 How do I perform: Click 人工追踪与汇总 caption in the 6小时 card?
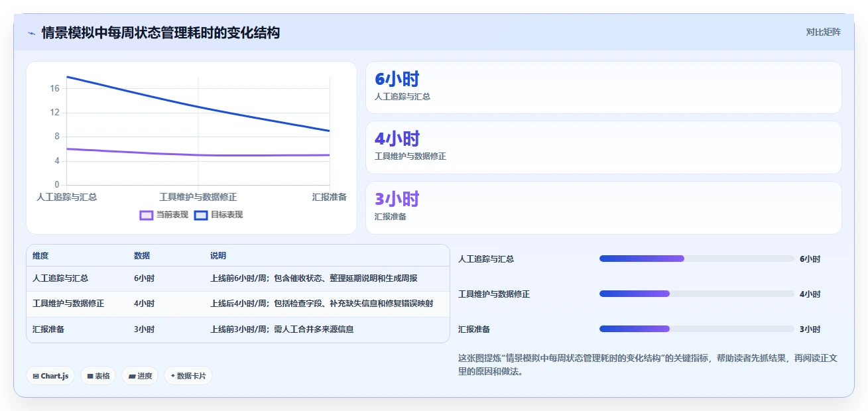pyautogui.click(x=403, y=97)
